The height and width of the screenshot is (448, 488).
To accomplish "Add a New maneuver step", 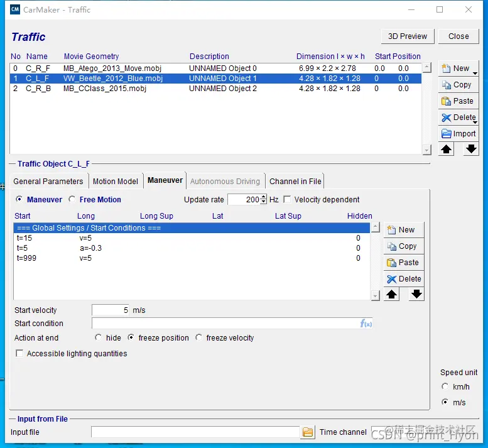I will tap(404, 230).
